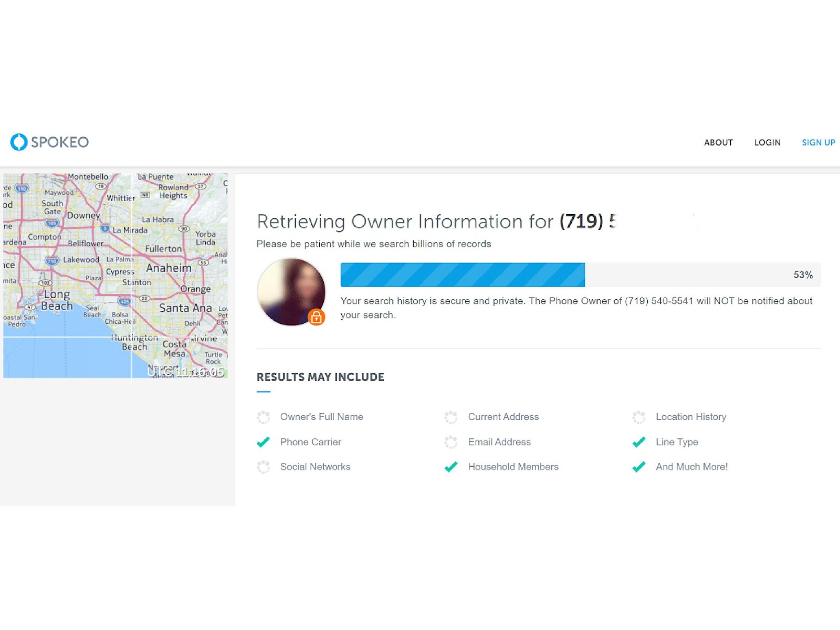The image size is (840, 630).
Task: Click the blurred profile photo thumbnail
Action: click(x=290, y=290)
